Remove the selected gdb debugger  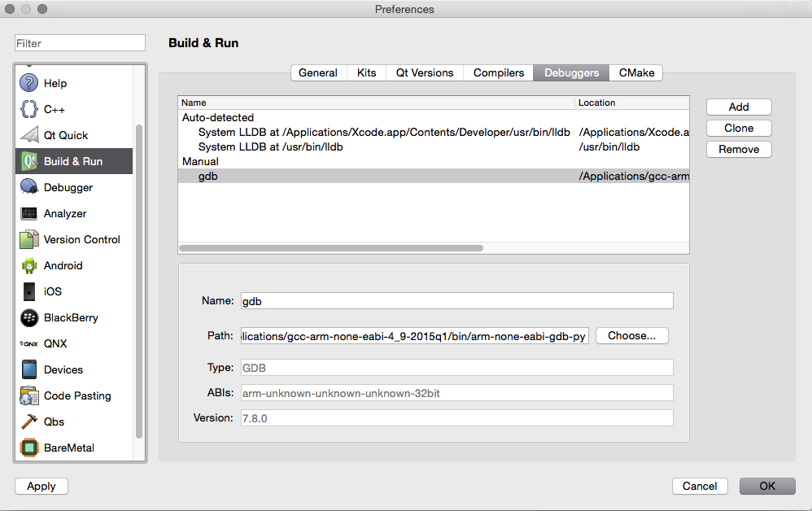coord(739,149)
